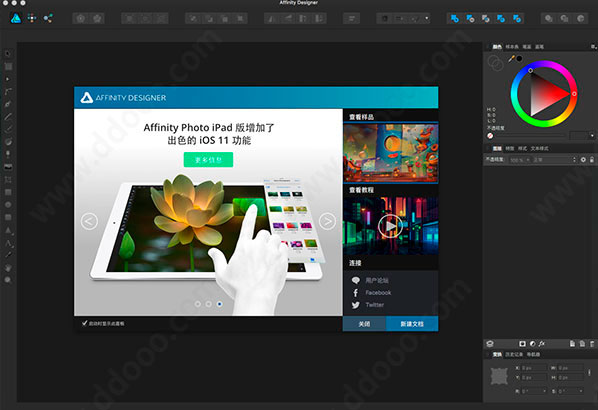This screenshot has width=598, height=410.
Task: Select the Node tool
Action: [8, 79]
